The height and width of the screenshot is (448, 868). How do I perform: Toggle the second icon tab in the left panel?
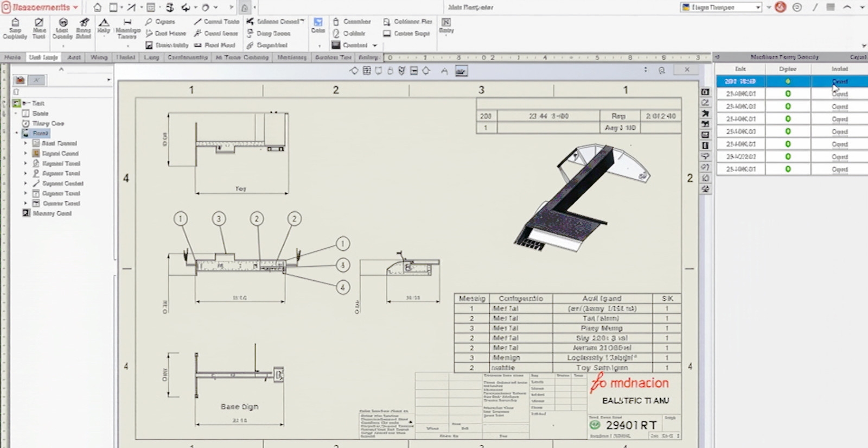(36, 80)
